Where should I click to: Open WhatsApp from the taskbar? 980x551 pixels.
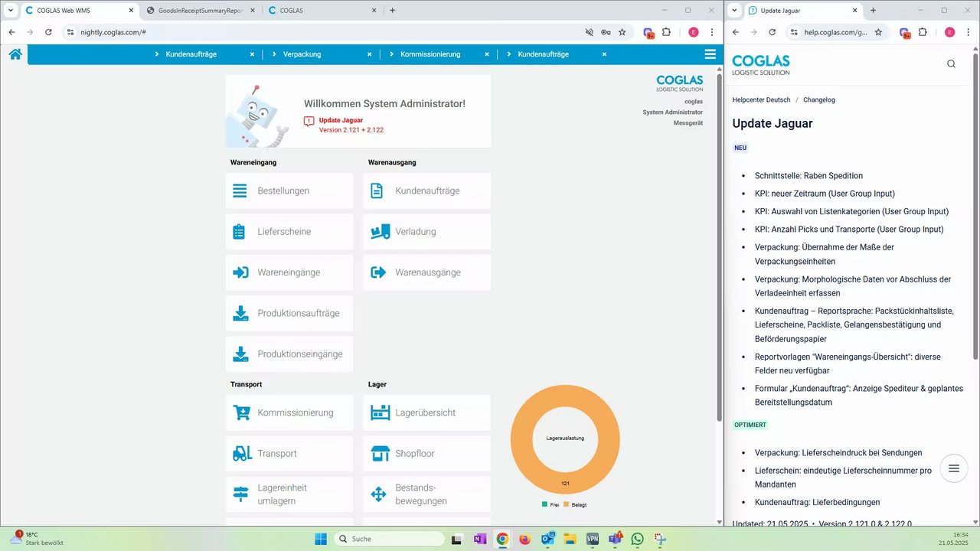[638, 539]
